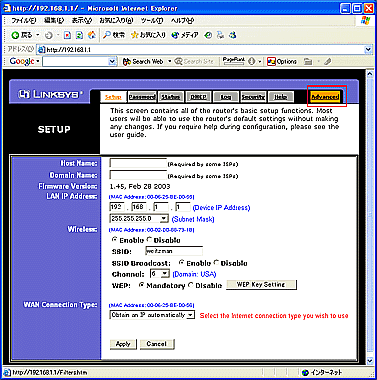The height and width of the screenshot is (380, 377).
Task: Click the Apply button
Action: pos(123,344)
